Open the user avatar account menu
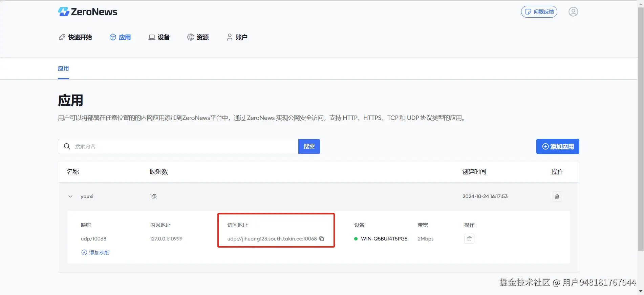The height and width of the screenshot is (295, 644). [573, 12]
